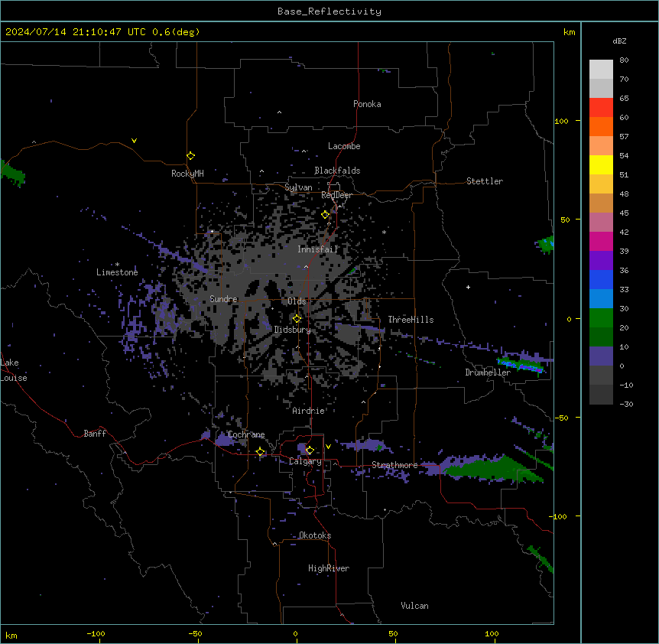
Task: Click the Lacombe city label
Action: click(344, 146)
